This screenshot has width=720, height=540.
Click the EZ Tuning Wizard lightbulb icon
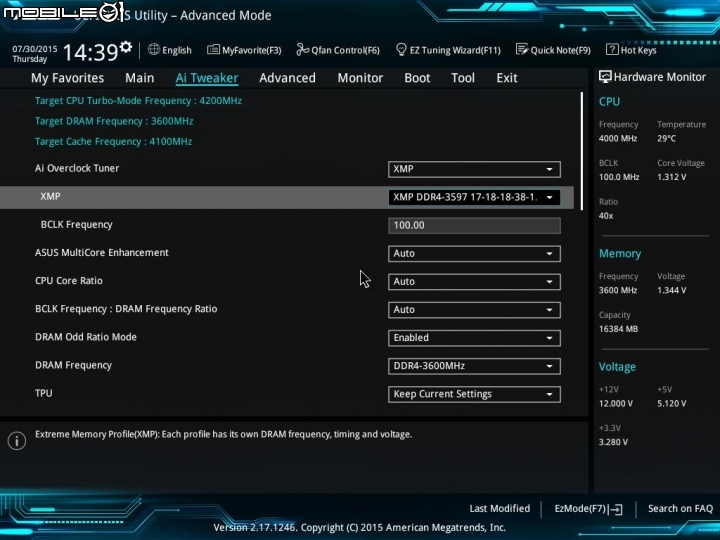coord(401,50)
